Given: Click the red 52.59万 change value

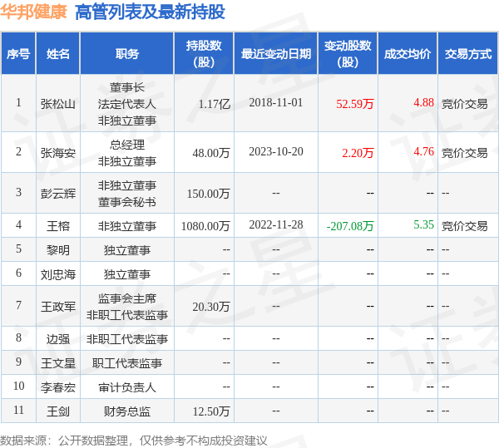Looking at the screenshot, I should 355,104.
